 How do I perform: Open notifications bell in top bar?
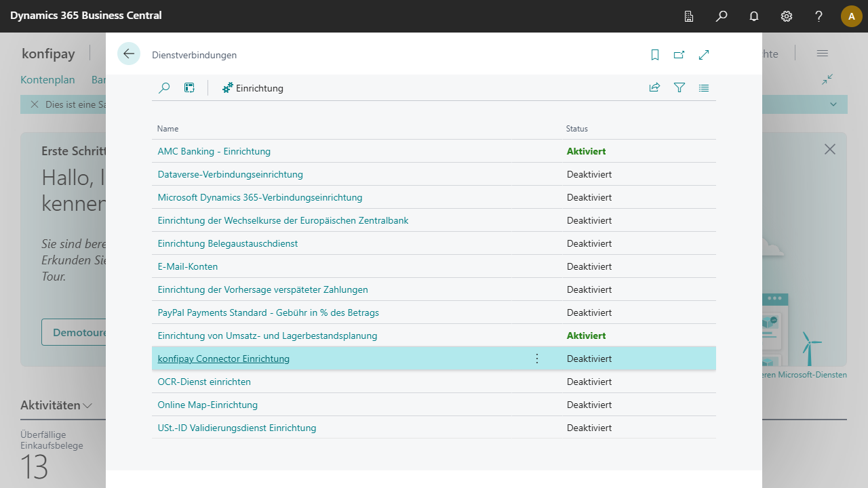tap(753, 16)
